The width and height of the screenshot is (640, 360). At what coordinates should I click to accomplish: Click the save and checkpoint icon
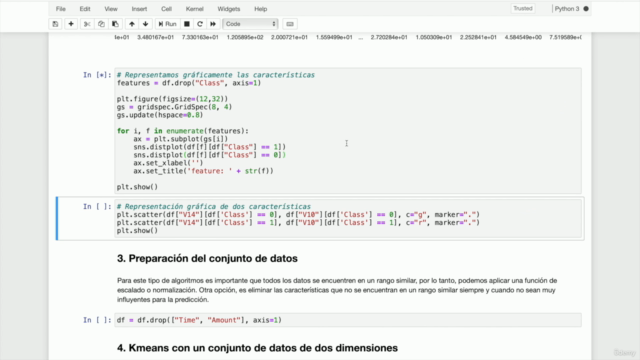pos(55,24)
